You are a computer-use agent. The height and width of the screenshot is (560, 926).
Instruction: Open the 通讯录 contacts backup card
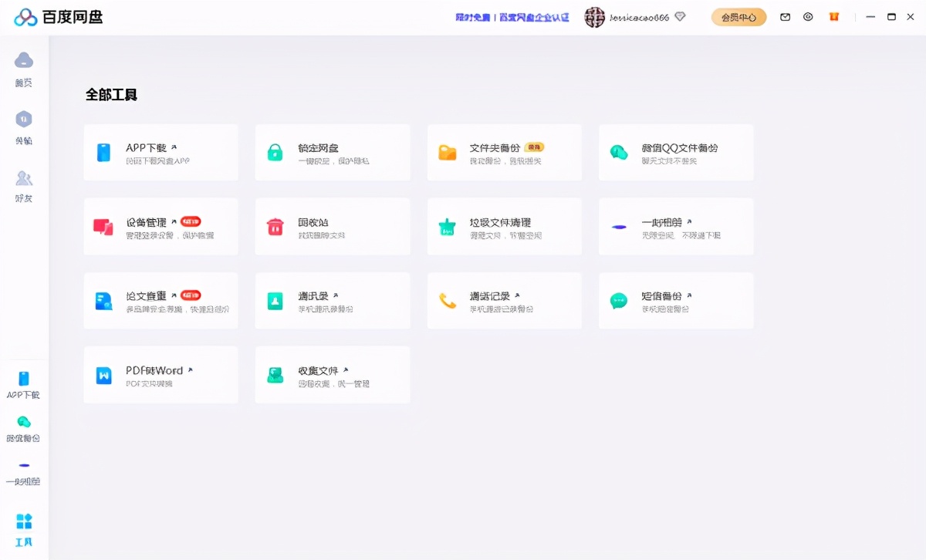(x=333, y=301)
